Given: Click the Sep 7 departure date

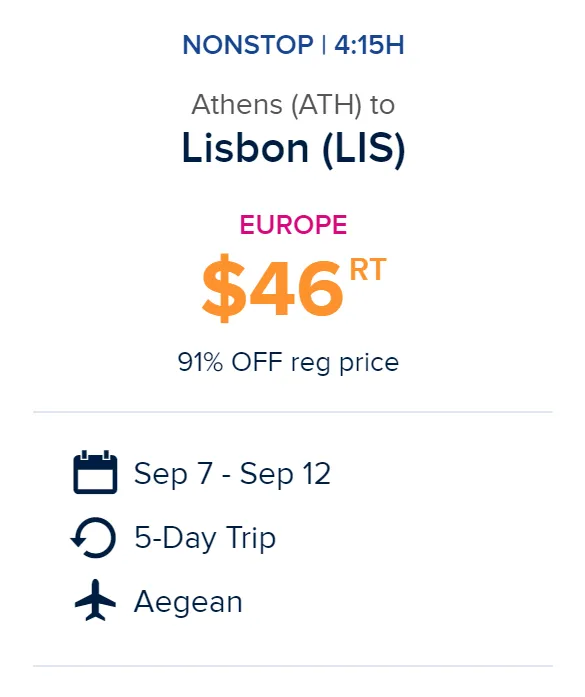Looking at the screenshot, I should coord(173,473).
